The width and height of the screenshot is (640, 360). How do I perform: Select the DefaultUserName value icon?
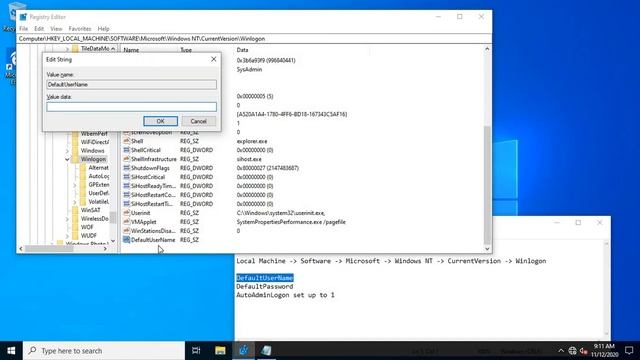tap(127, 240)
